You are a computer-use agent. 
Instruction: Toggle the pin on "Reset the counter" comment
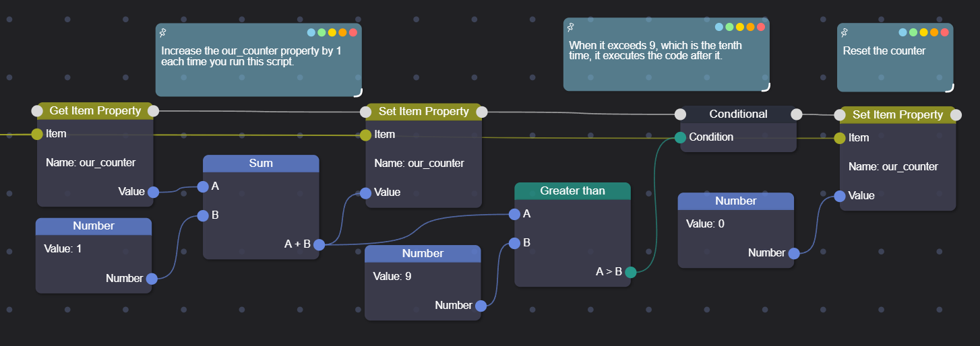click(845, 32)
